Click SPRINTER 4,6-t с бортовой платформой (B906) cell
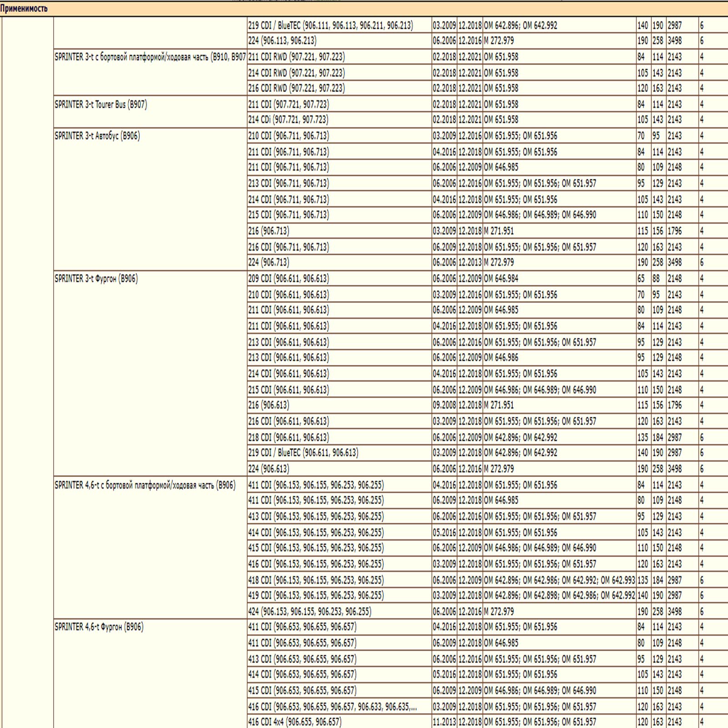Viewport: 728px width, 728px height. coord(145,485)
